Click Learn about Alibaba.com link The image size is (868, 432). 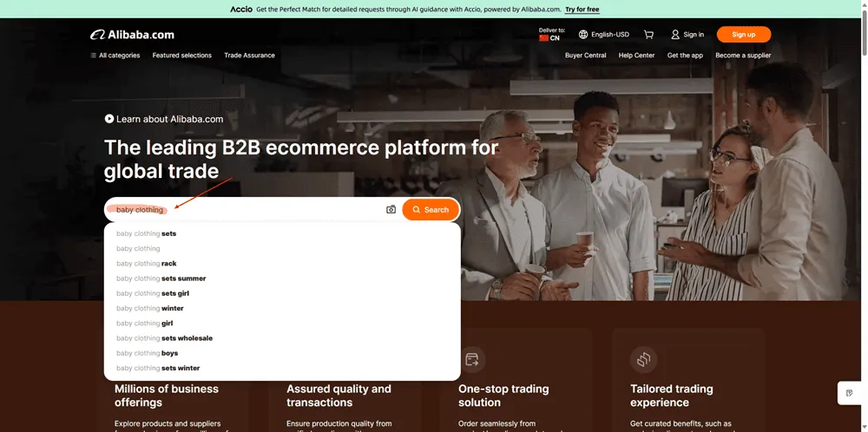[169, 118]
